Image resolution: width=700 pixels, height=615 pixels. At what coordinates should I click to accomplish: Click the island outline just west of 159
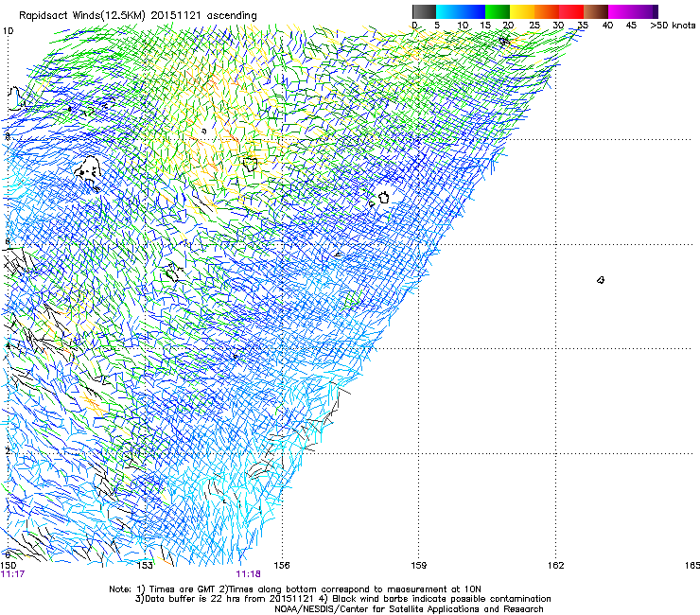[x=383, y=198]
